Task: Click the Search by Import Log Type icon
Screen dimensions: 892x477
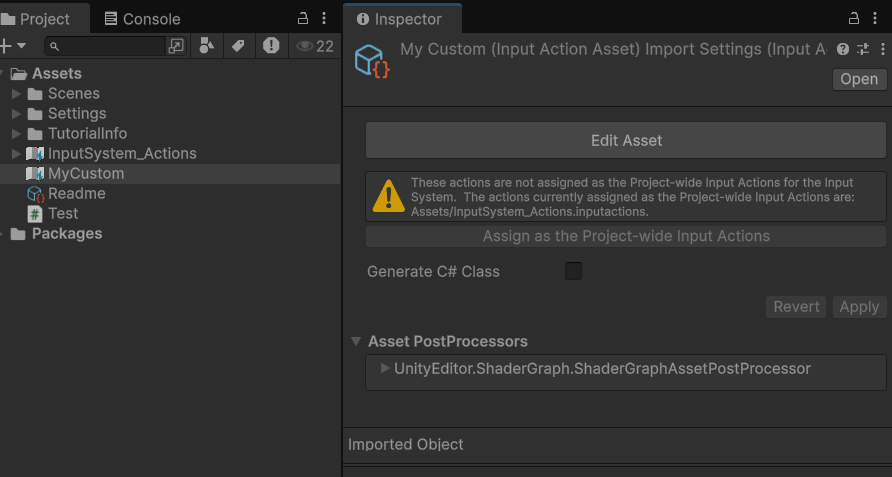Action: 271,46
